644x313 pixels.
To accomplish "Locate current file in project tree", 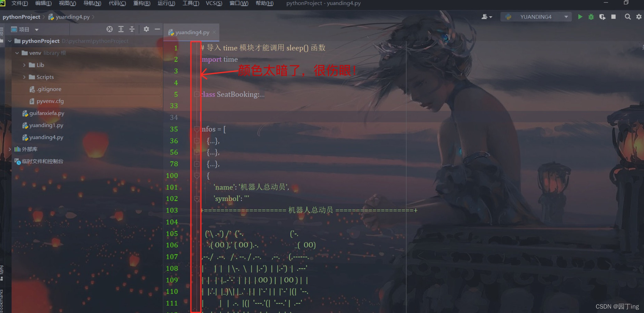I will 110,29.
